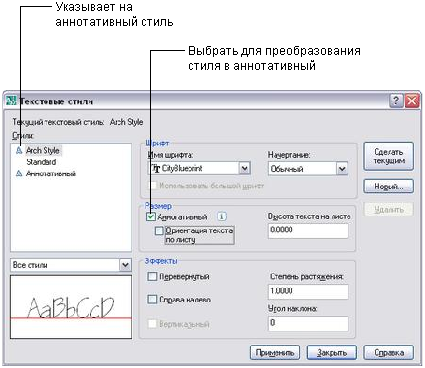425x368 pixels.
Task: Check the Справа налево effect
Action: [152, 299]
